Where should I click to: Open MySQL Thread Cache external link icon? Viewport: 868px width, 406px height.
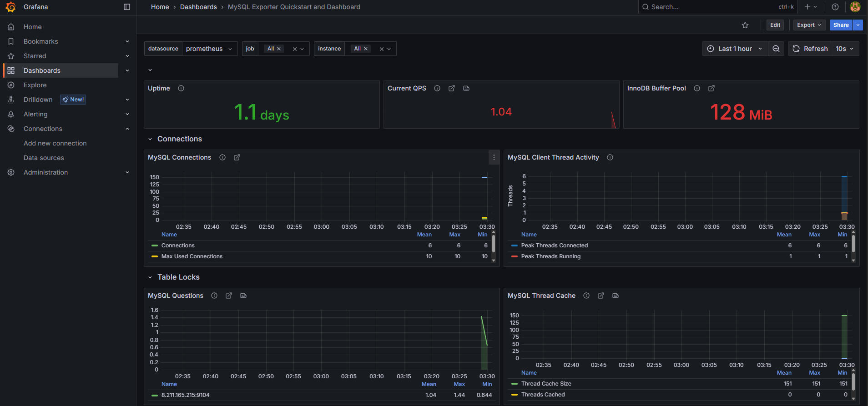point(601,296)
